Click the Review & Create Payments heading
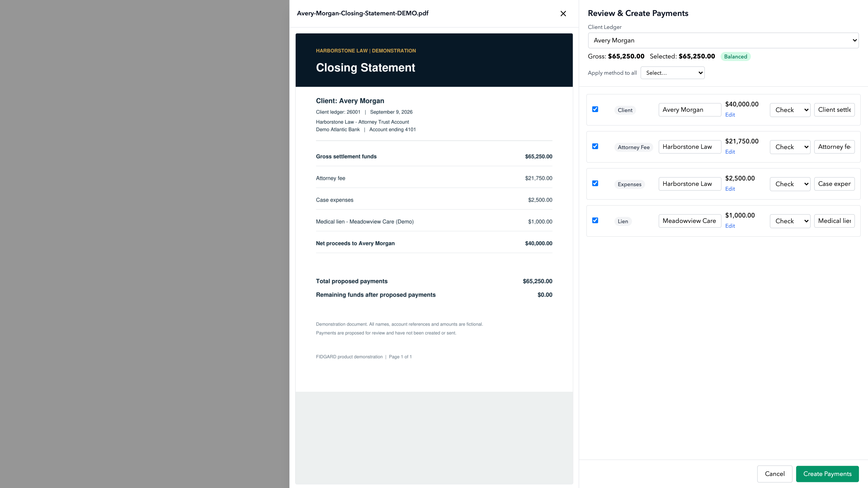This screenshot has height=488, width=868. point(638,14)
